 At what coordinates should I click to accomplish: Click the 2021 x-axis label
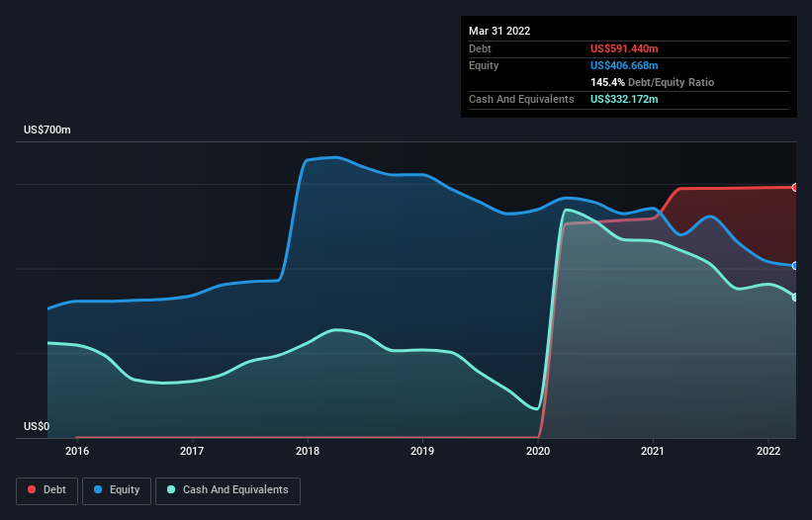point(653,451)
